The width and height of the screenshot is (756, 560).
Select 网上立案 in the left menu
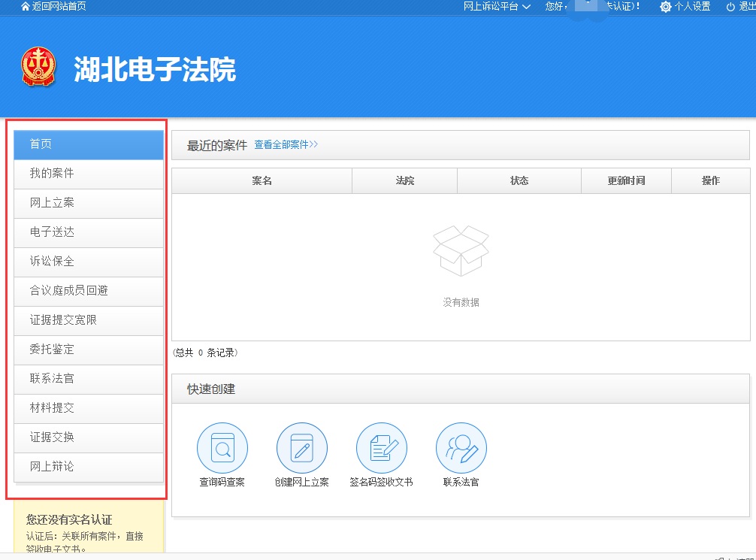[x=89, y=203]
